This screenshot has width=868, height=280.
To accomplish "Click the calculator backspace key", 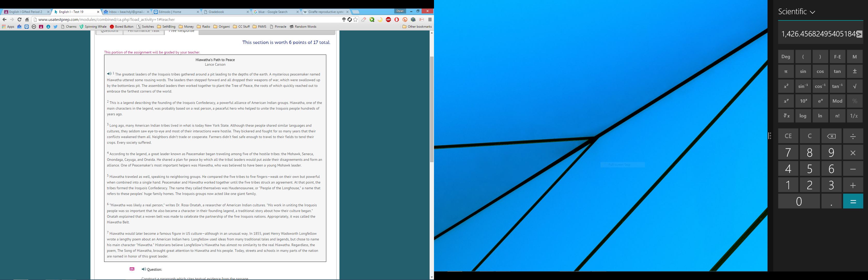I will 831,136.
